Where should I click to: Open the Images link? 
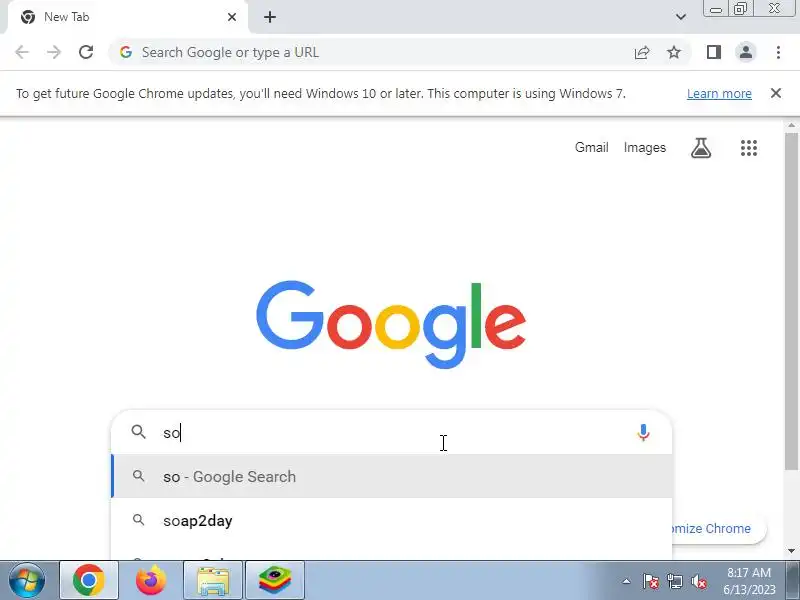[x=644, y=147]
